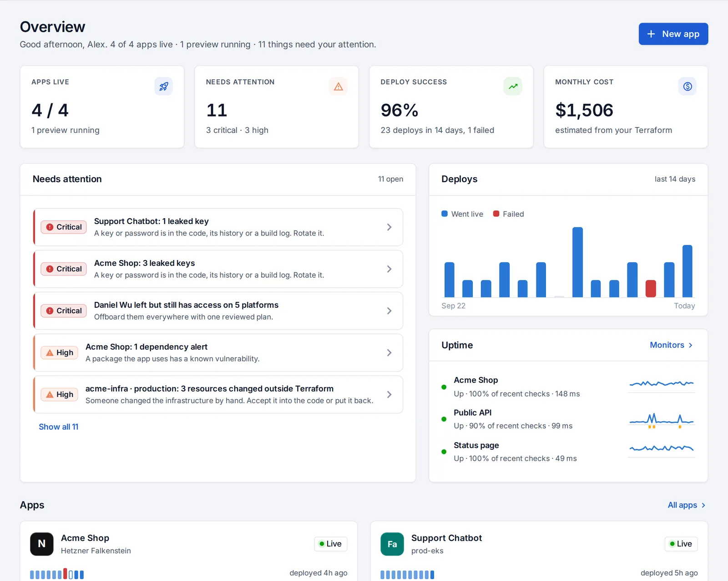This screenshot has width=728, height=581.
Task: Click the Support Chatbot deploy history bars
Action: coord(407,575)
